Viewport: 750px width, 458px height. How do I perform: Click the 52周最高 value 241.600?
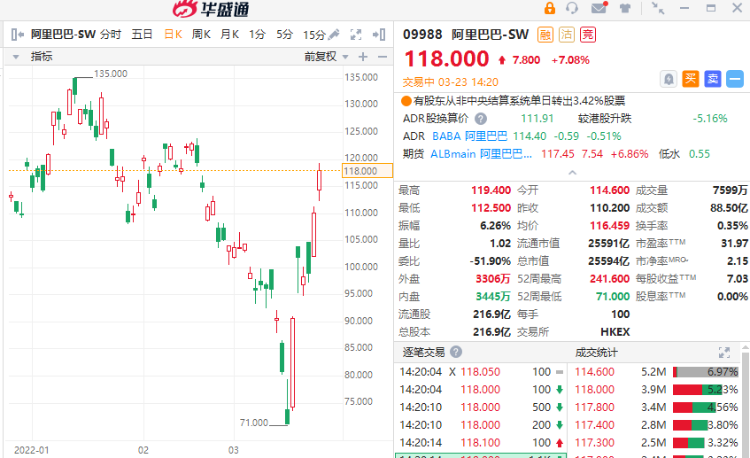(x=609, y=279)
